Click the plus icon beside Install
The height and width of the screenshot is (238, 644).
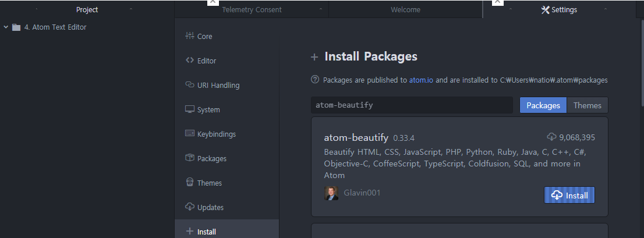(189, 232)
